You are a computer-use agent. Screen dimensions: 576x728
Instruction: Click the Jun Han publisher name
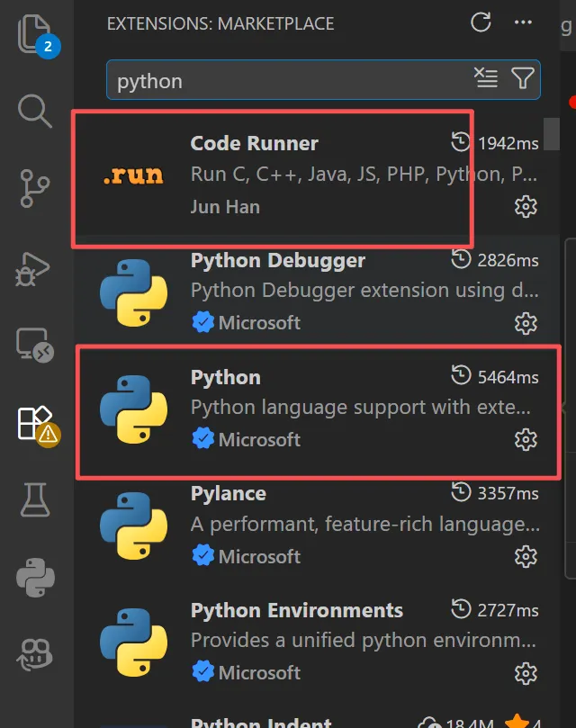point(225,207)
